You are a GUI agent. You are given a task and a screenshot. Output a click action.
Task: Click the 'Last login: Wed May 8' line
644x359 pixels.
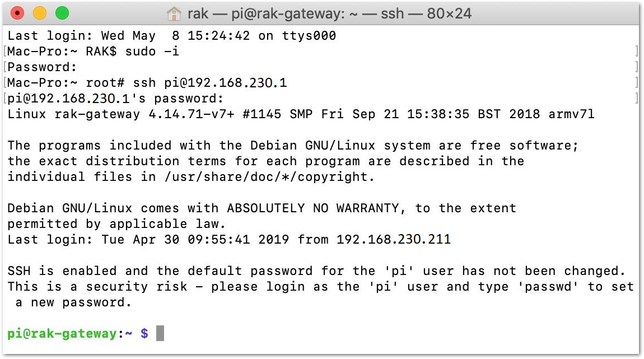tap(172, 36)
